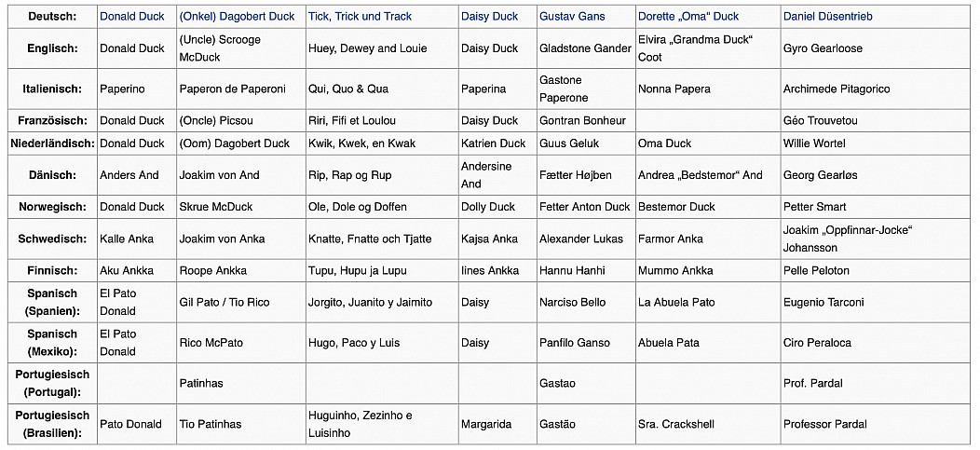Select the Paperon de Paperoni cell
Image resolution: width=980 pixels, height=450 pixels.
tap(241, 89)
